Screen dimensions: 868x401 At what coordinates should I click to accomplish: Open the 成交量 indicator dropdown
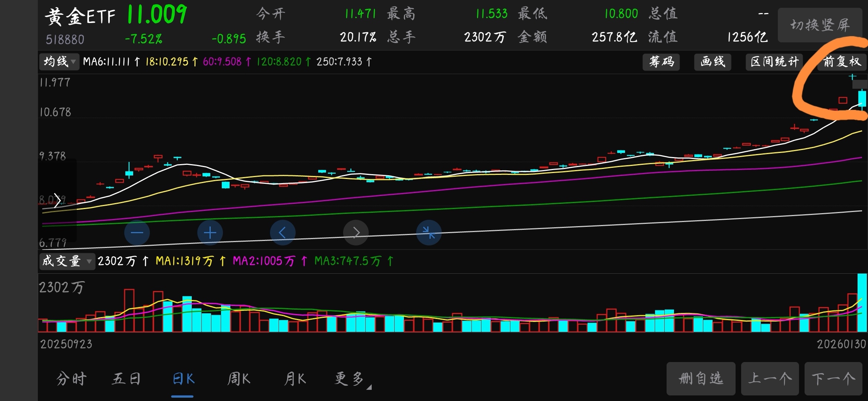[x=67, y=261]
